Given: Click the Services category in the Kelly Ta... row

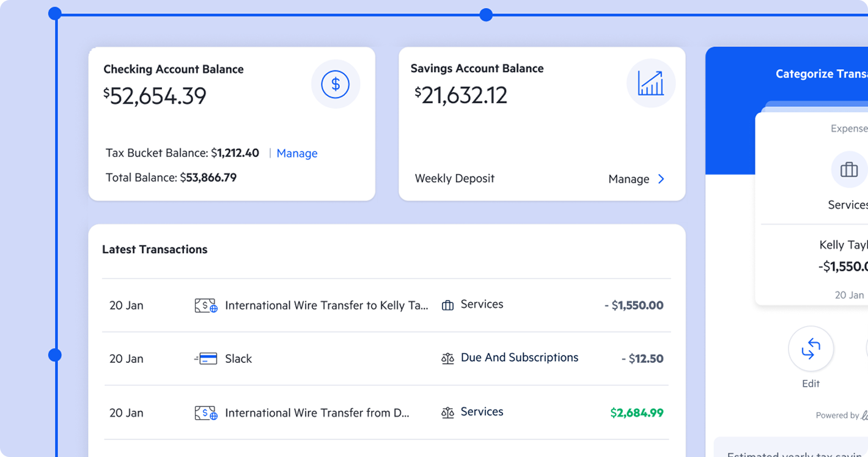Looking at the screenshot, I should (482, 304).
